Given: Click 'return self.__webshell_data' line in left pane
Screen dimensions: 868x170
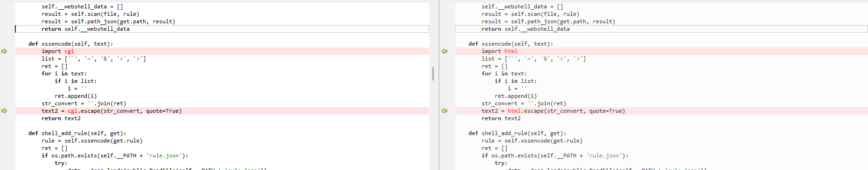Looking at the screenshot, I should point(85,29).
